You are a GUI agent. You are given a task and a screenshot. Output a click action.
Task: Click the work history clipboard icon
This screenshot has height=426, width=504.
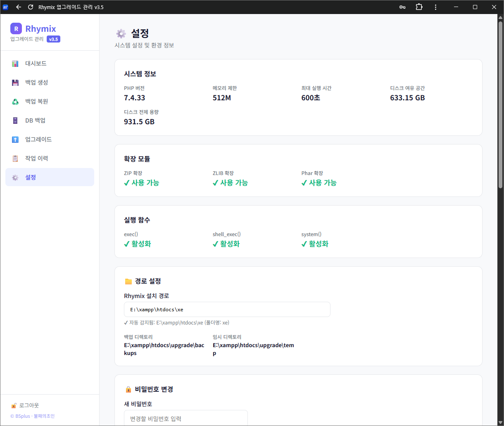pyautogui.click(x=15, y=159)
